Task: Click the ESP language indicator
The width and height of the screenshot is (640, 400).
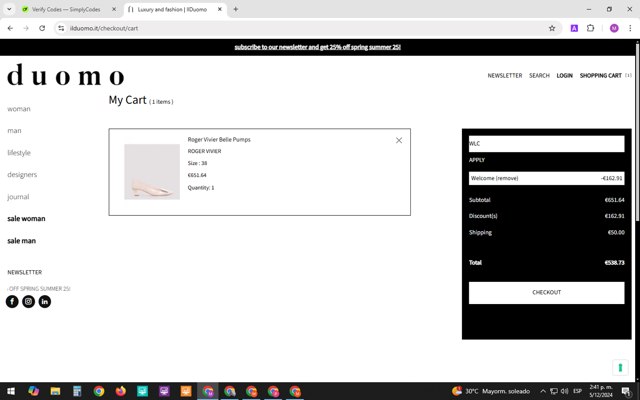Action: point(577,391)
